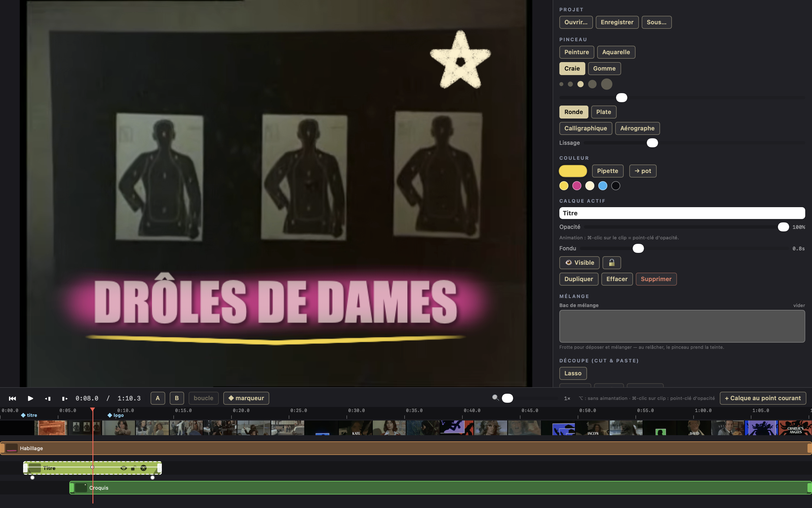812x508 pixels.
Task: Add a layer with Calque au point courant
Action: point(763,398)
